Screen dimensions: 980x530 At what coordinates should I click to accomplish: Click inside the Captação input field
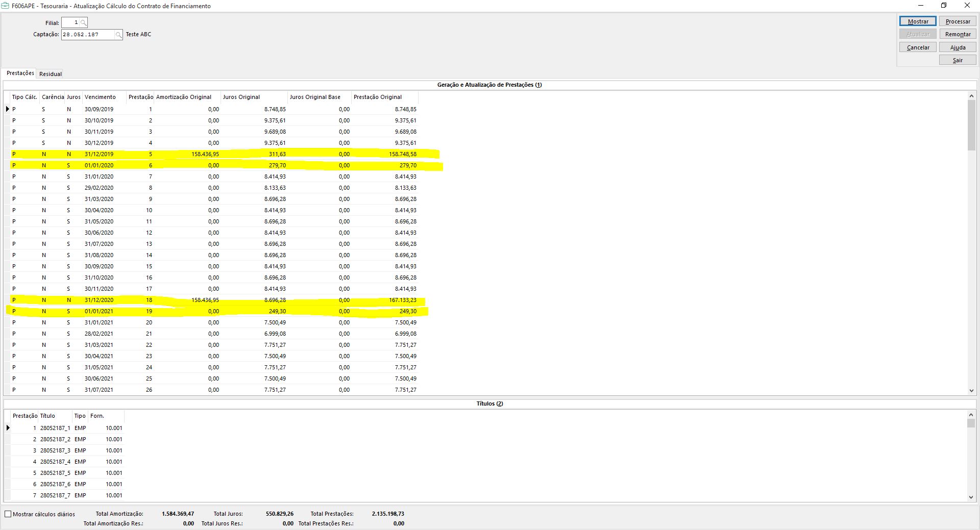pyautogui.click(x=87, y=35)
